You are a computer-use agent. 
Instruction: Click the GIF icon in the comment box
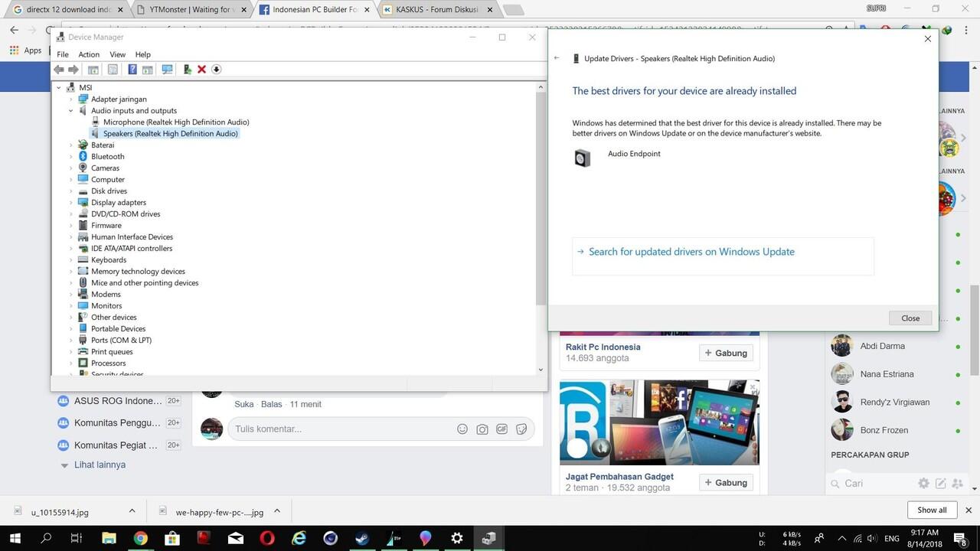tap(502, 429)
